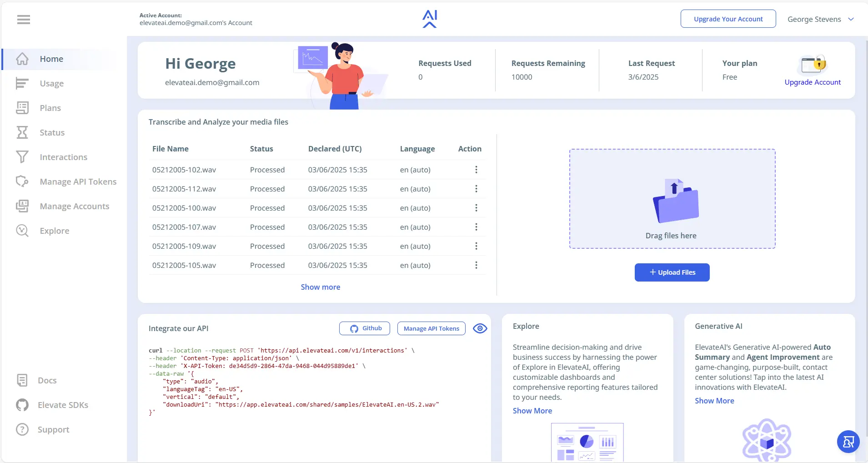Click the Plans icon in sidebar
The width and height of the screenshot is (868, 463).
tap(22, 108)
